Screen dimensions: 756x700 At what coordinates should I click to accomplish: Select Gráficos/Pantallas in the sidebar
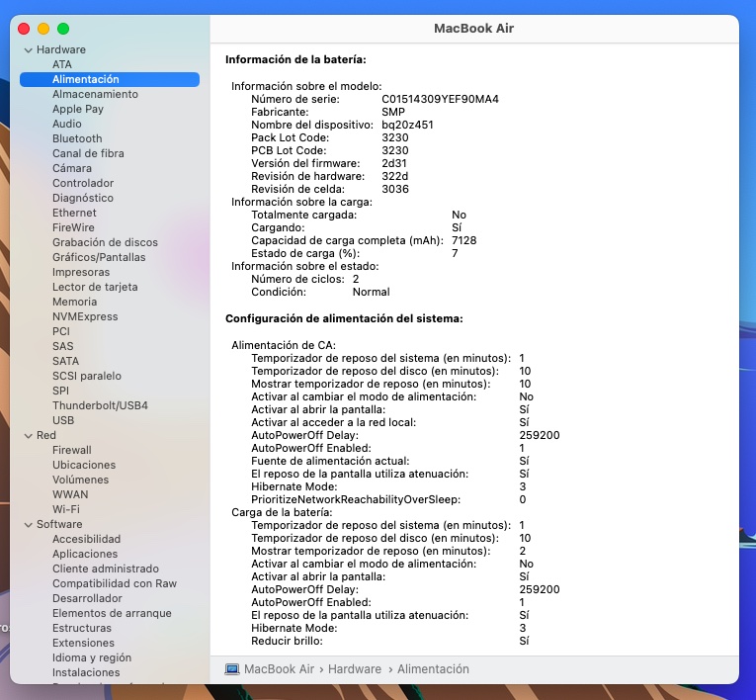tap(99, 257)
